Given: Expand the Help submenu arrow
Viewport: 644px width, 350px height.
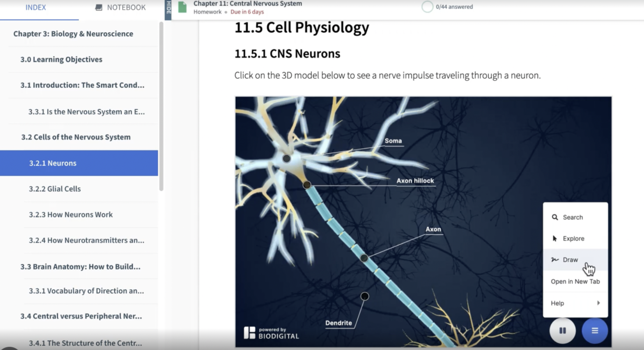Looking at the screenshot, I should [598, 303].
